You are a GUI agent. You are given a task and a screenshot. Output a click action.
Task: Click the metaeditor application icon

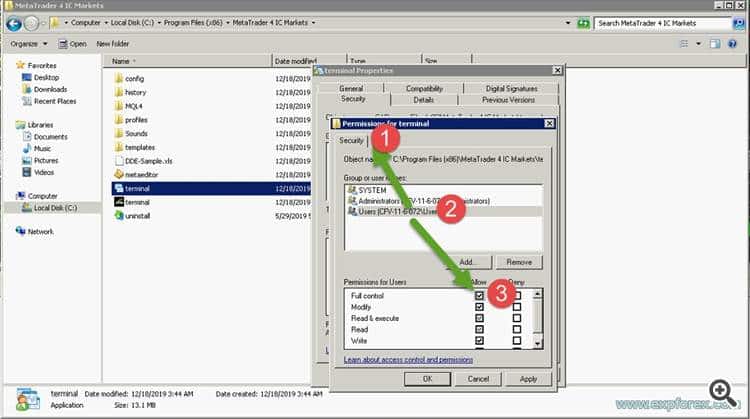tap(118, 174)
